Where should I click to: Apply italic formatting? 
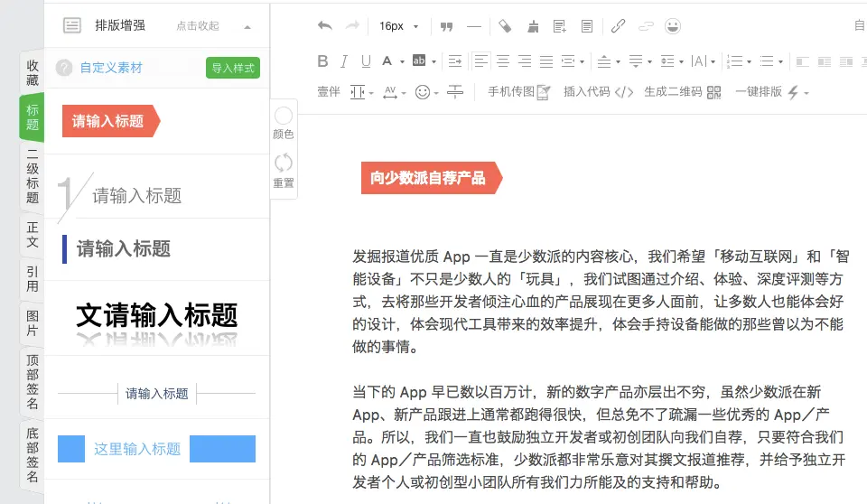(x=344, y=61)
